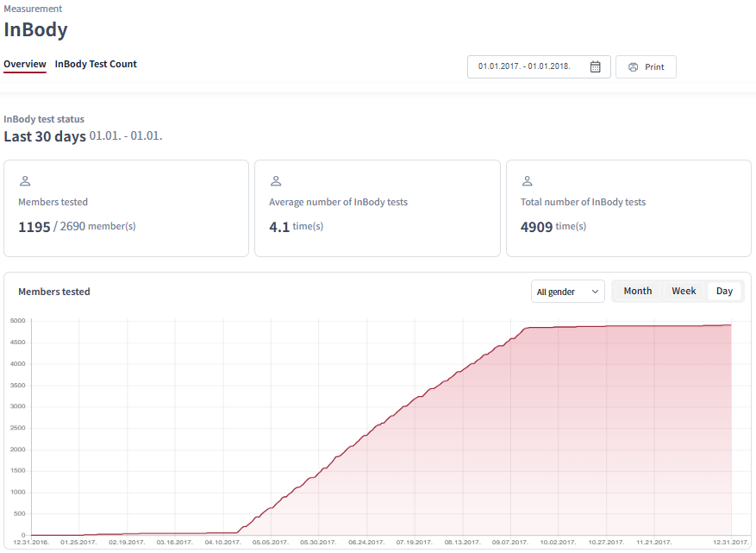
Task: Click the 4.1 average tests value
Action: [x=279, y=227]
